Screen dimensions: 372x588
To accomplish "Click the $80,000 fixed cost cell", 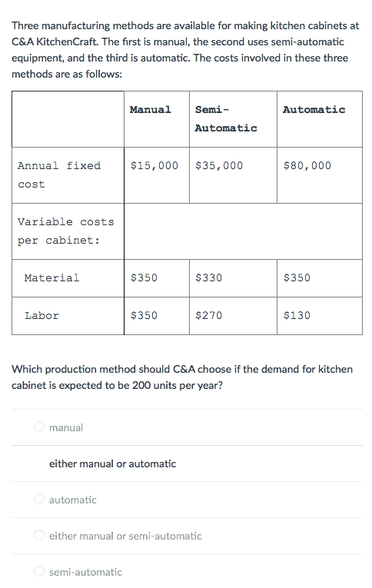I will (x=320, y=175).
